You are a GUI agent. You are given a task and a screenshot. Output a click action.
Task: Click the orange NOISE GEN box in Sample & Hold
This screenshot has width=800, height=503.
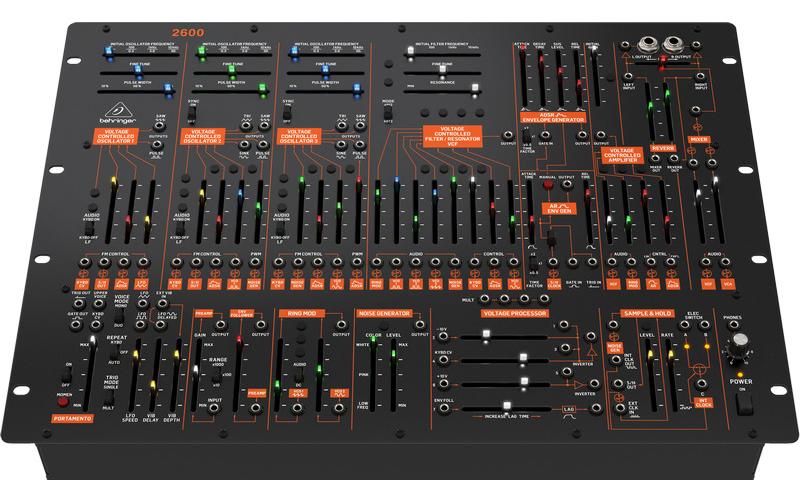pyautogui.click(x=615, y=348)
